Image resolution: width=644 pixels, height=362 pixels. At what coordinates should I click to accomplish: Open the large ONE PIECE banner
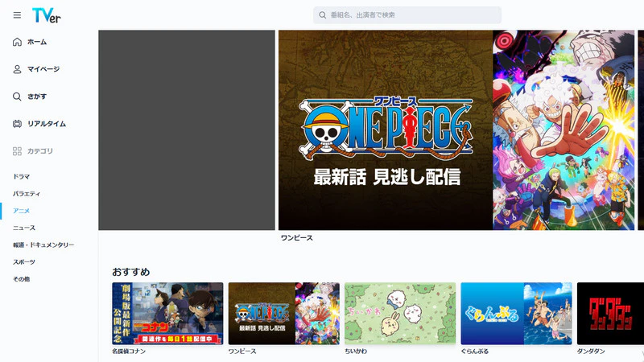click(x=456, y=130)
